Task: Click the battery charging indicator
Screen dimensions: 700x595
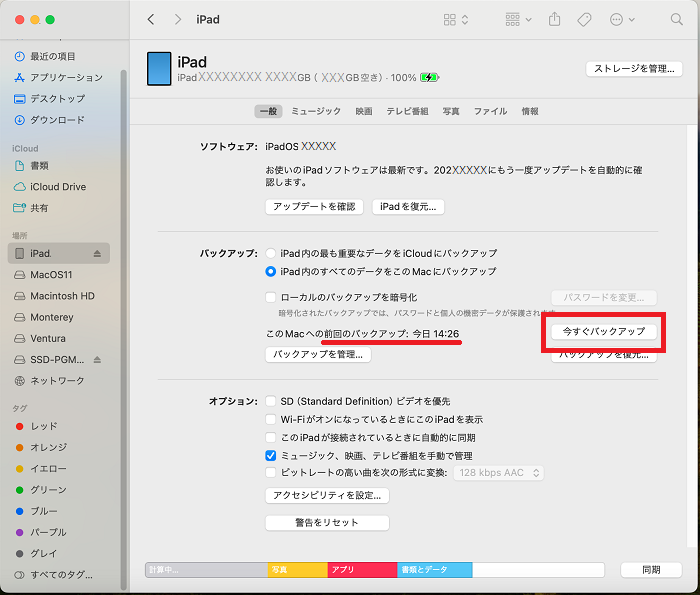Action: [429, 77]
